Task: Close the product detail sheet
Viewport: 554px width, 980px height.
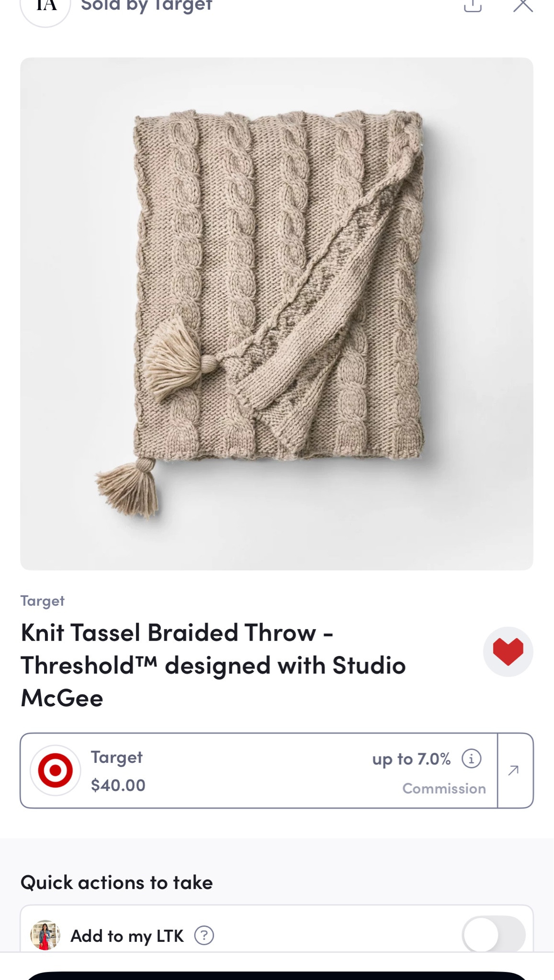Action: pyautogui.click(x=522, y=6)
